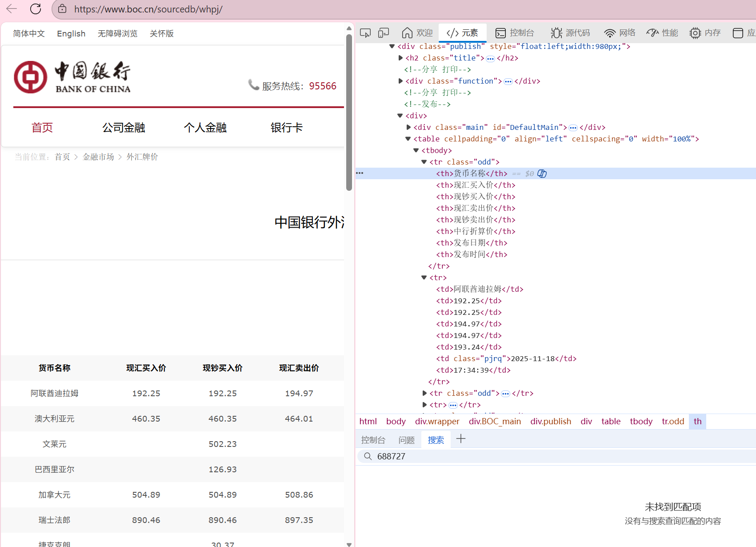
Task: Click the ellipsis badge in DefaultMain div
Action: [x=573, y=128]
